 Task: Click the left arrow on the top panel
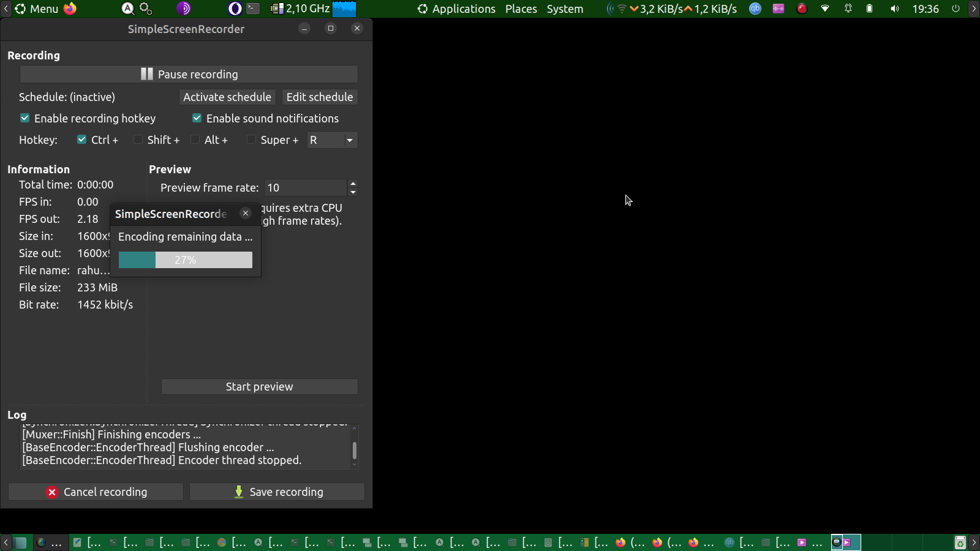tap(6, 9)
